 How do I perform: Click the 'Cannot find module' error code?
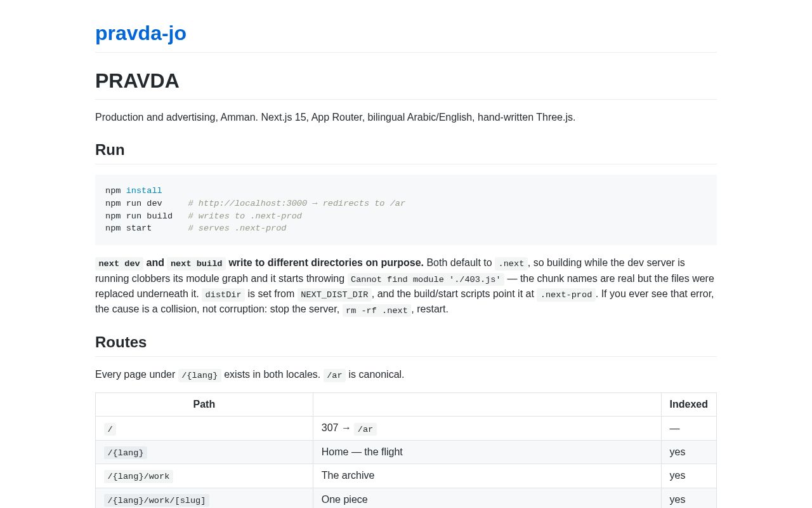426,279
